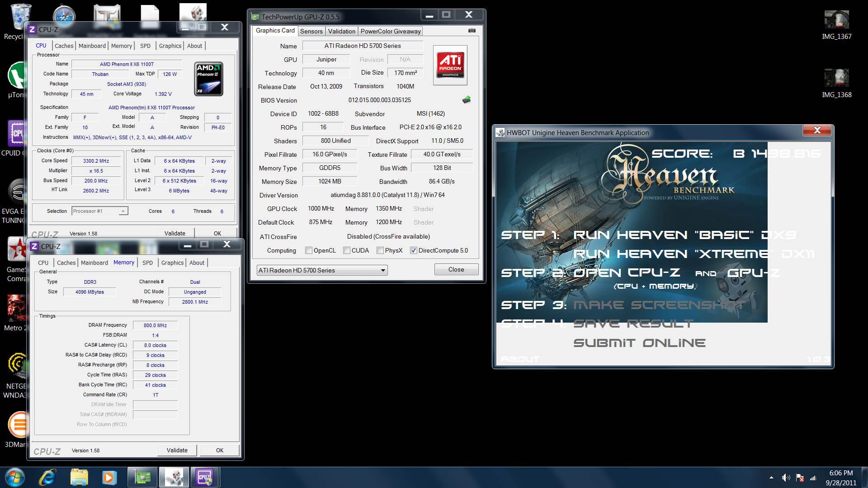The width and height of the screenshot is (868, 488).
Task: Click Validate in upper CPU-Z window
Action: [175, 233]
